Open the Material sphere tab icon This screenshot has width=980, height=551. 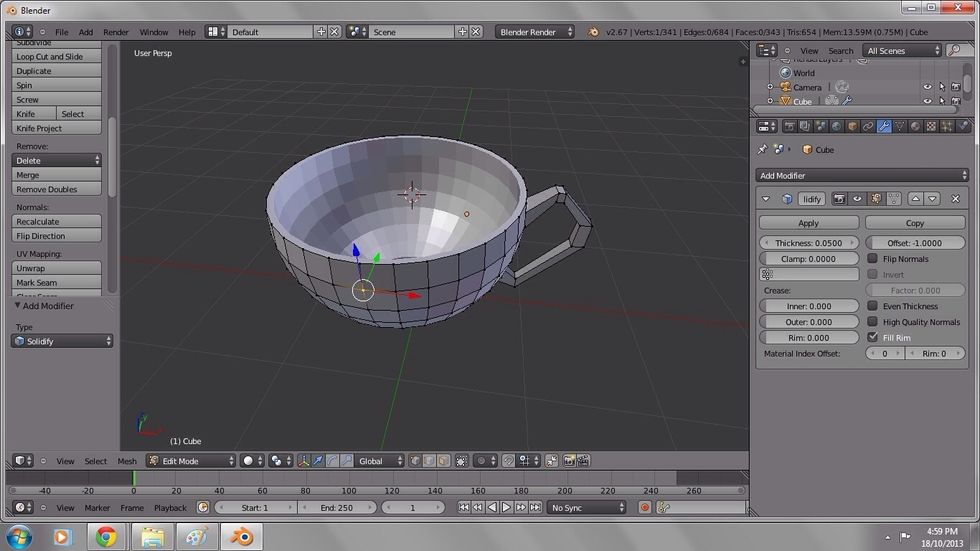tap(915, 127)
